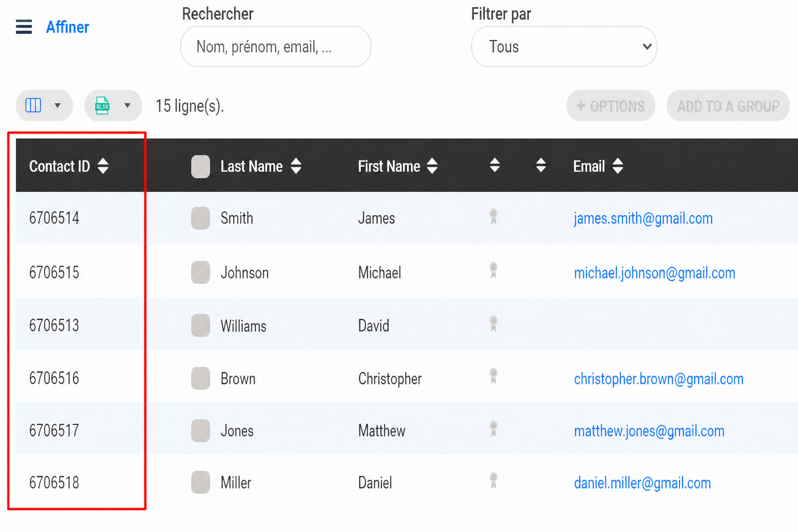Open the matthew.jones@gmail.com email link

coord(649,431)
